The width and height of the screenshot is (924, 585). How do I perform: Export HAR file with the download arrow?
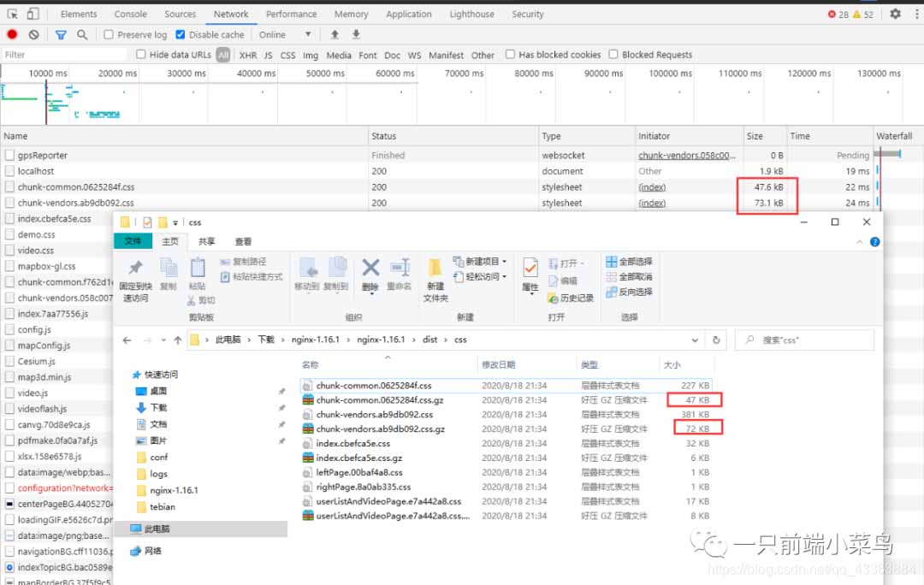356,34
